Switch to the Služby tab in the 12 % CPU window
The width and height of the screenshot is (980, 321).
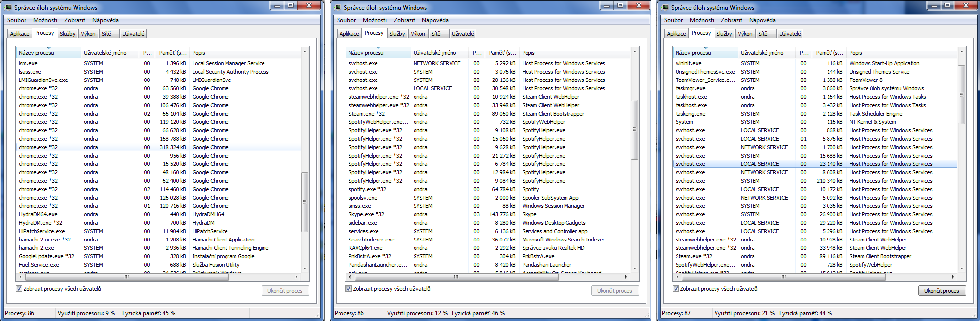pyautogui.click(x=397, y=34)
